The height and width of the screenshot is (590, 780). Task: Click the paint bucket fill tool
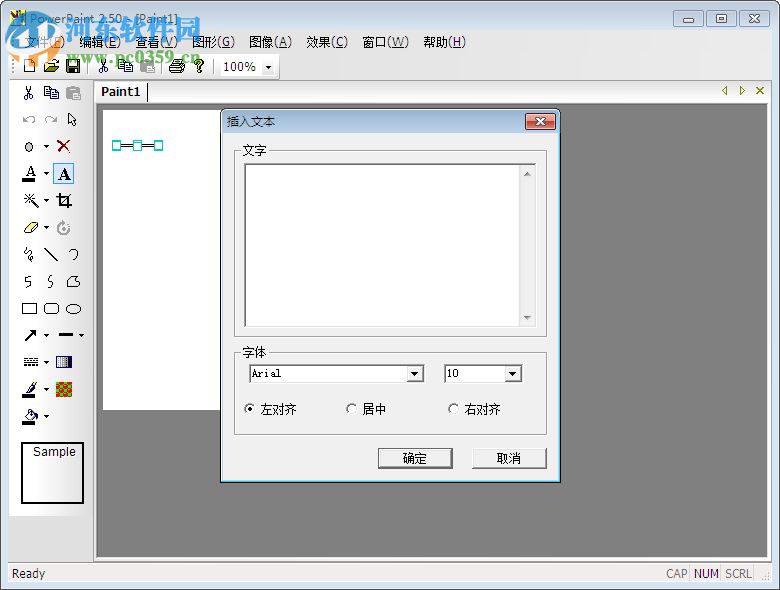30,416
